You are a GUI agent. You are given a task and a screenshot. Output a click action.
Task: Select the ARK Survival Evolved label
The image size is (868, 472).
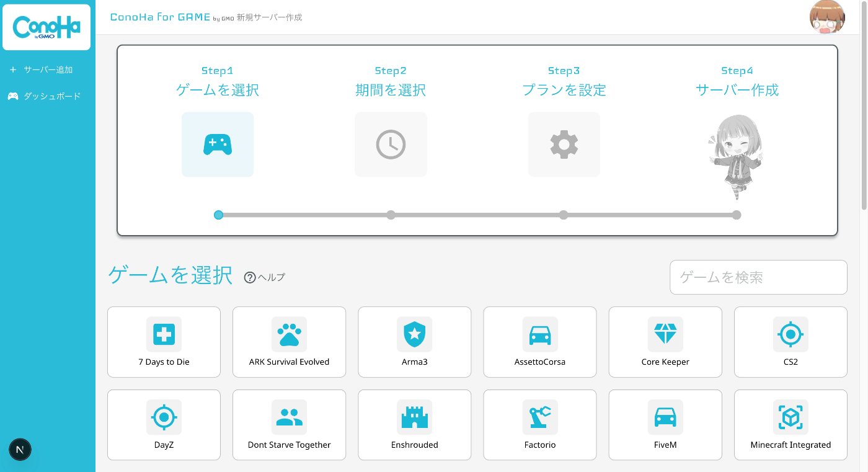(x=290, y=362)
